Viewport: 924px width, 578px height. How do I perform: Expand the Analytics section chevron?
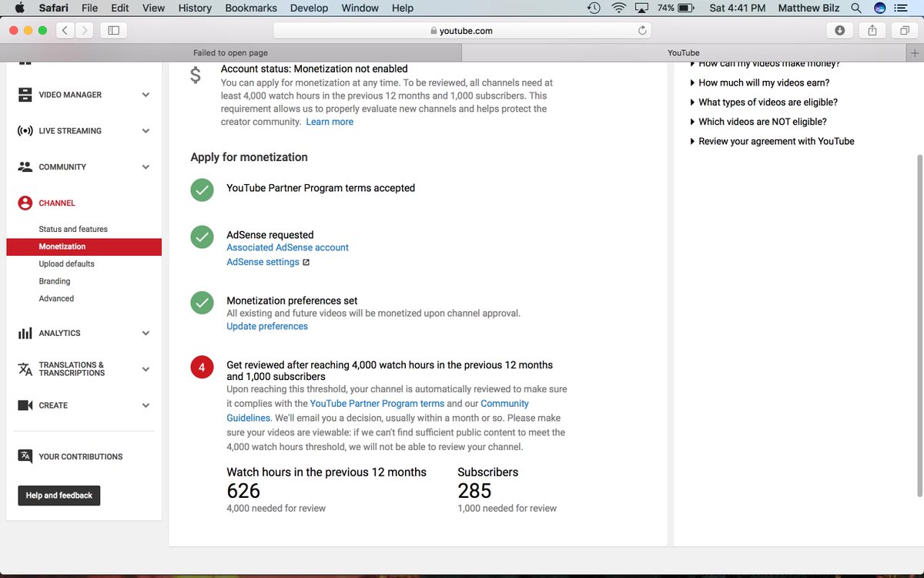[146, 334]
